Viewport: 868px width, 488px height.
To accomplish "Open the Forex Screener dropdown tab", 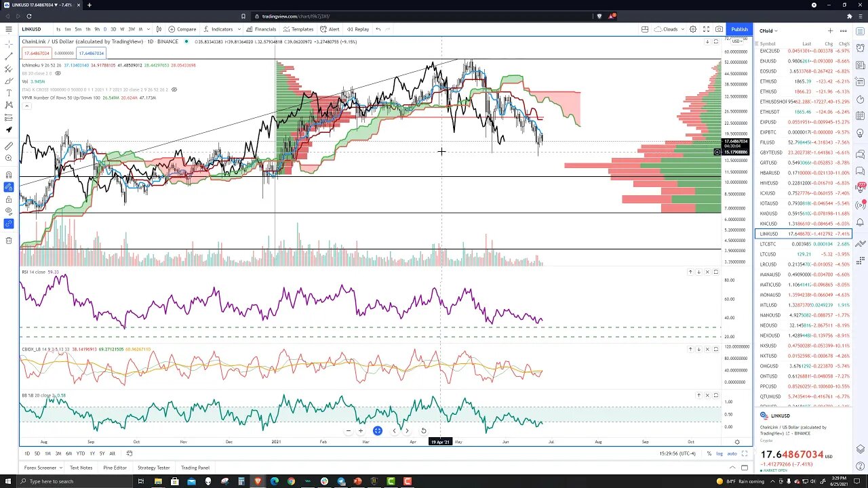I will pyautogui.click(x=43, y=468).
